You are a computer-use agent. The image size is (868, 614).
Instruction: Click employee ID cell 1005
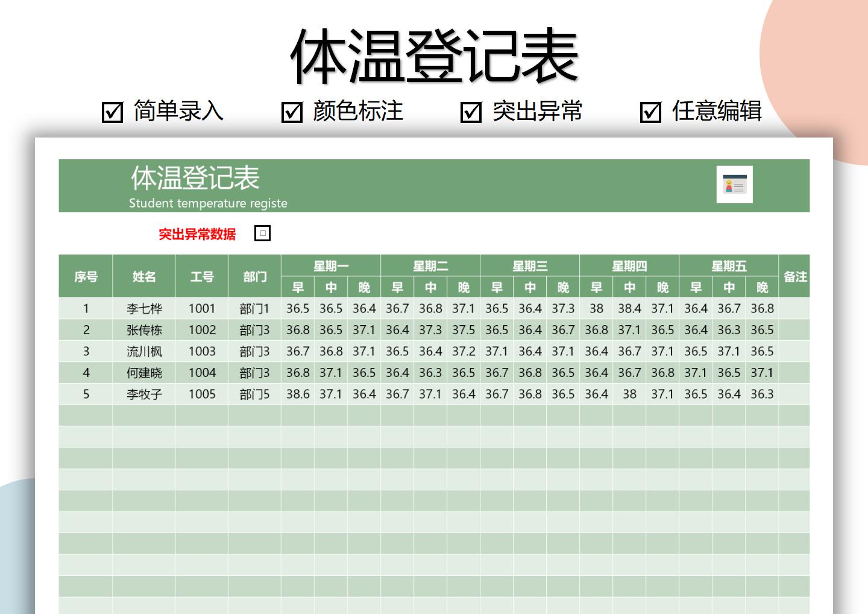[203, 394]
